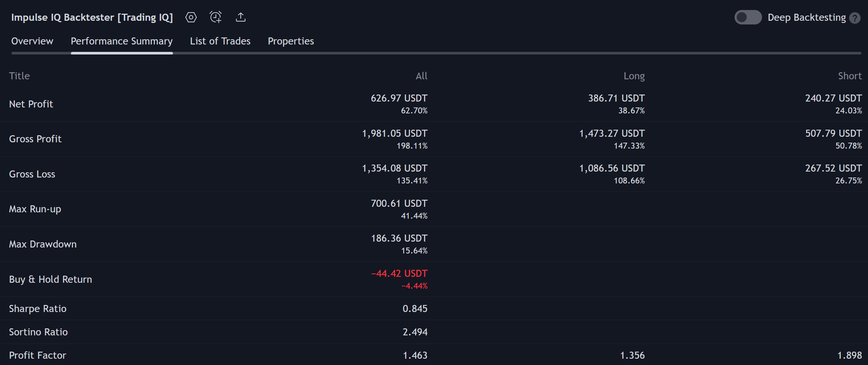Click the red −4.44% percentage
Screen dimensions: 868x365
coord(414,286)
